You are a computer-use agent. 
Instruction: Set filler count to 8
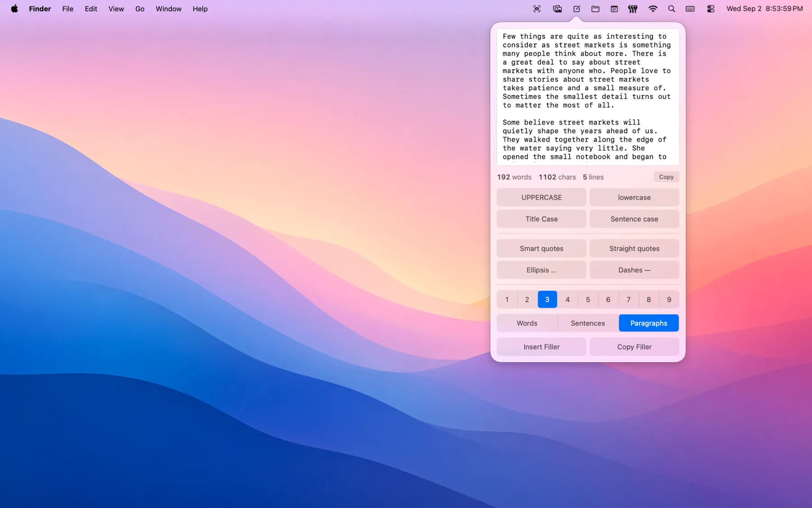click(x=649, y=299)
